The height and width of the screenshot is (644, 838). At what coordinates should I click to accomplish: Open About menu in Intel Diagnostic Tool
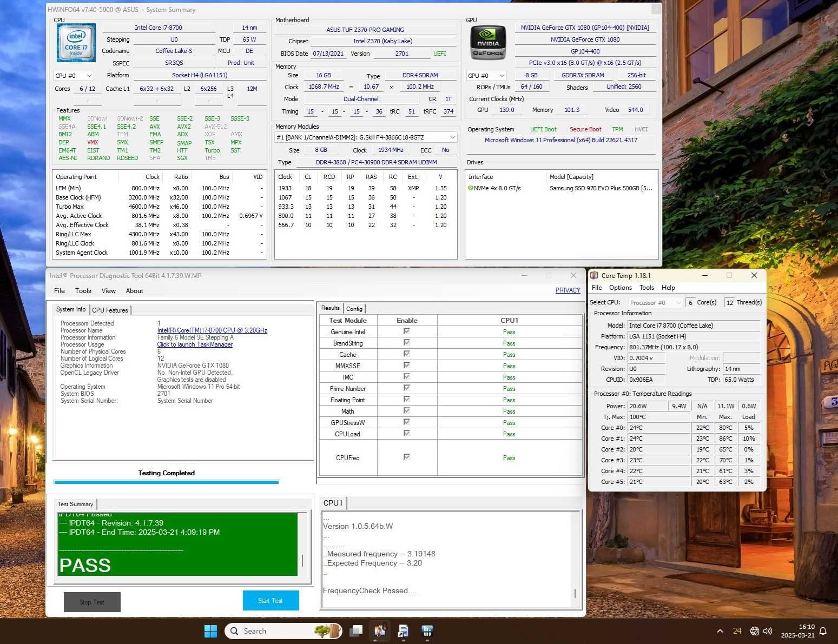[135, 291]
